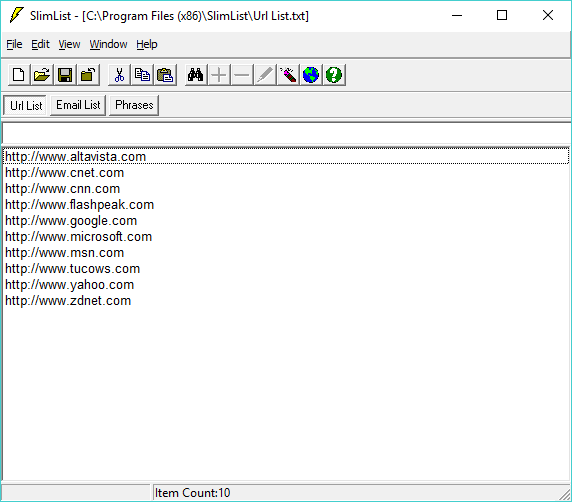Image resolution: width=572 pixels, height=502 pixels.
Task: Switch to the Email List tab
Action: (78, 105)
